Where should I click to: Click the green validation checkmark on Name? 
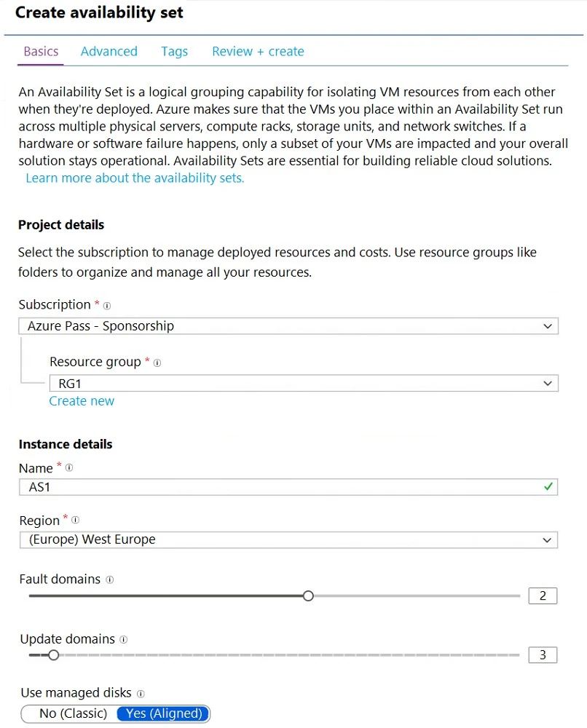pyautogui.click(x=547, y=486)
